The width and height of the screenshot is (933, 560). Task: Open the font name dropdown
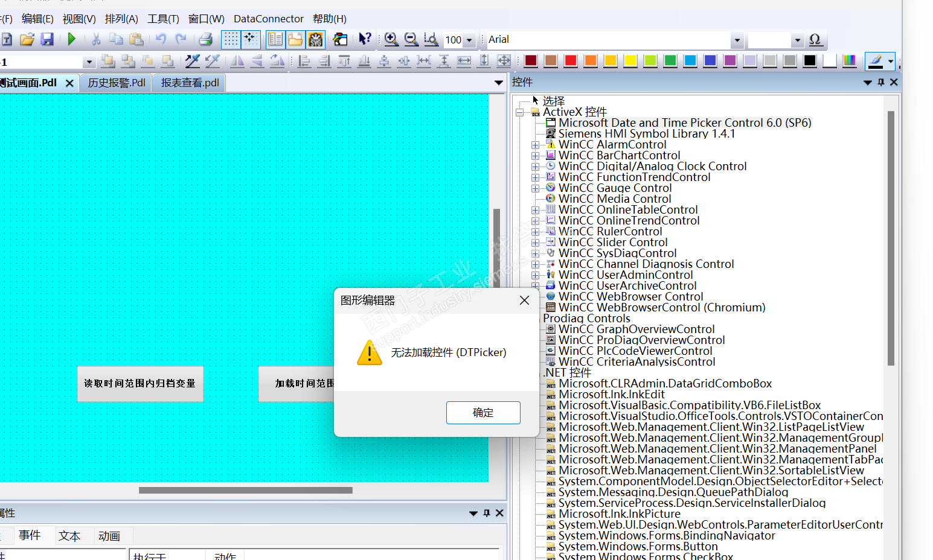click(737, 40)
